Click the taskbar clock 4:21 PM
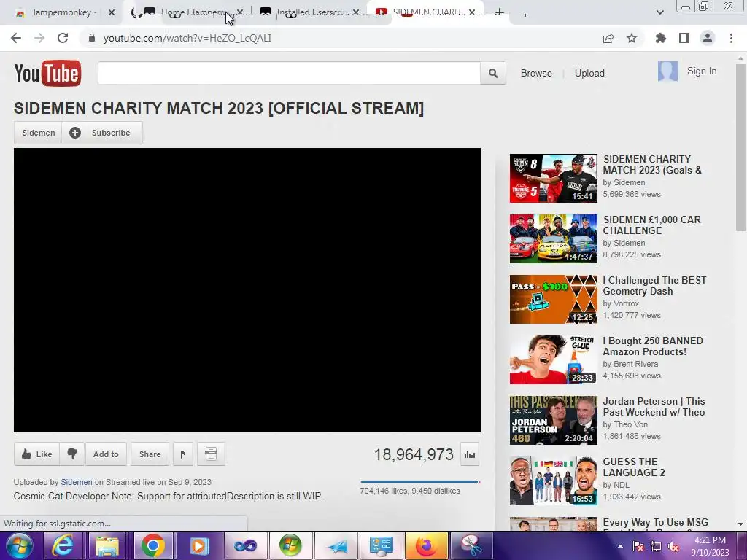The width and height of the screenshot is (747, 560). click(x=710, y=540)
